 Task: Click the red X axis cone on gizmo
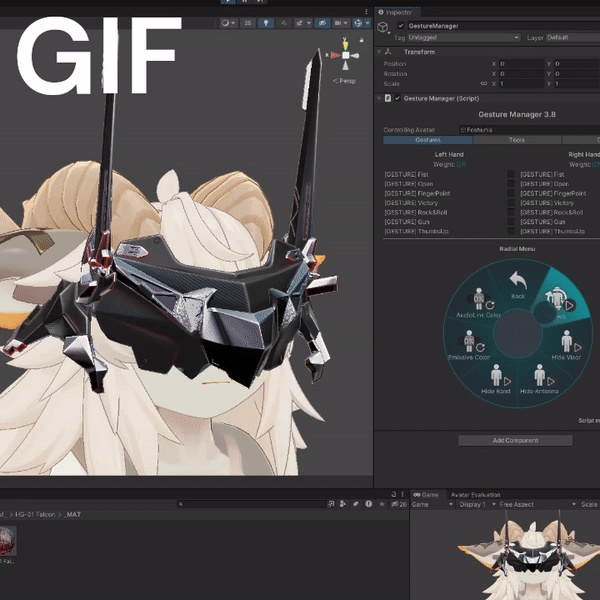(335, 55)
